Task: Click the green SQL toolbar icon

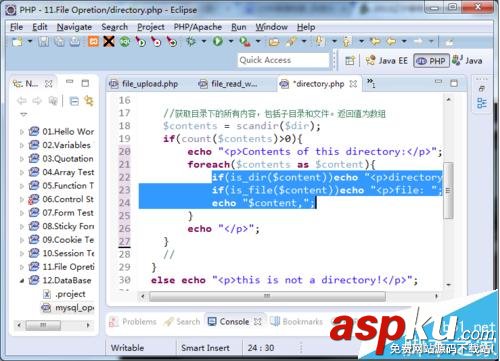Action: click(125, 42)
